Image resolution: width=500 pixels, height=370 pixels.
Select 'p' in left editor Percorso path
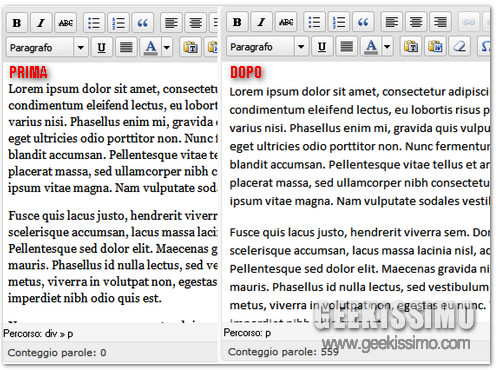pos(70,334)
